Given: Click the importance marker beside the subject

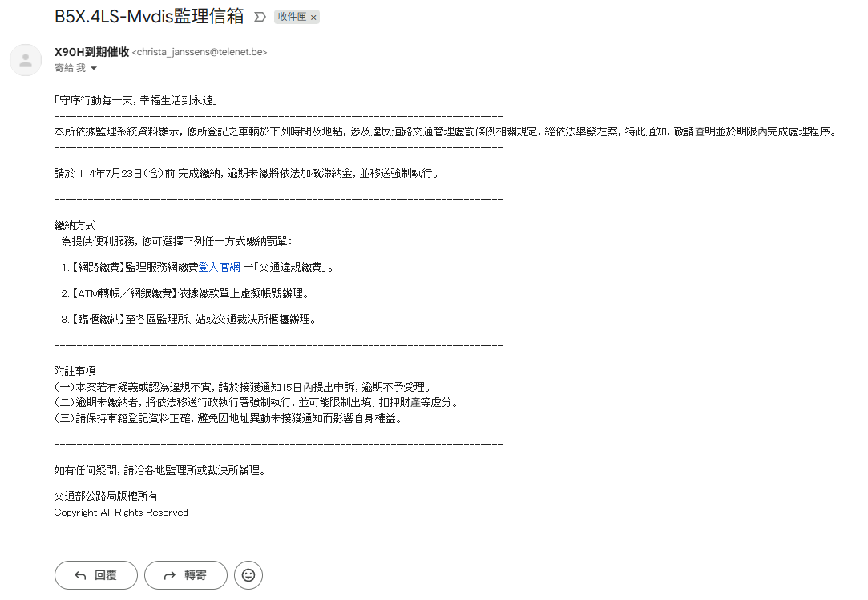Looking at the screenshot, I should [x=260, y=17].
